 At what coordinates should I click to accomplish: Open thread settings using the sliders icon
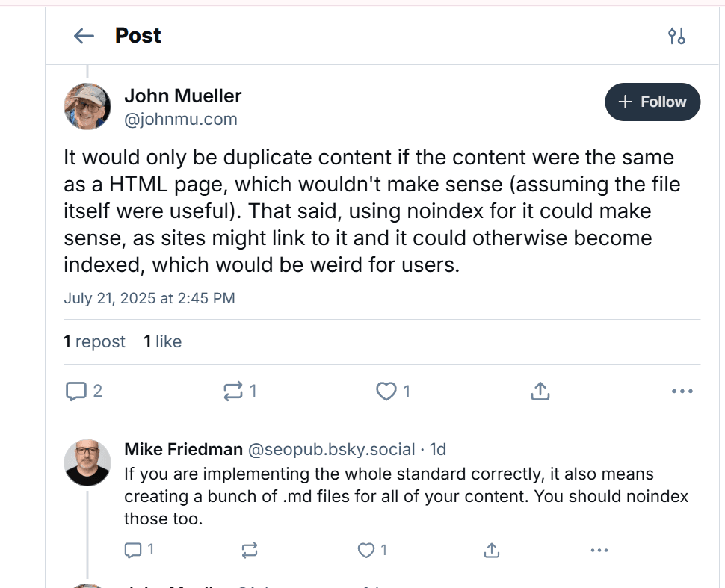676,35
